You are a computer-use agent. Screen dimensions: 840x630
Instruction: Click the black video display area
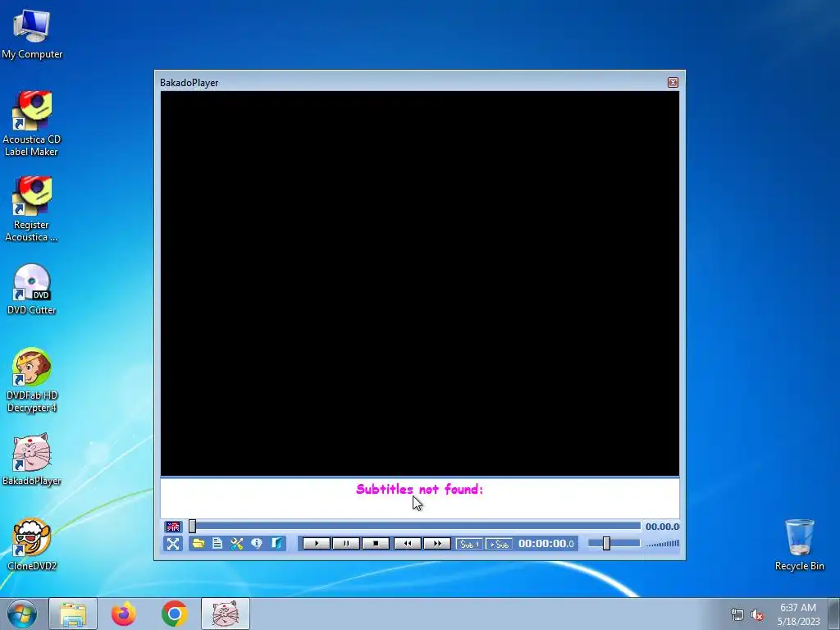pos(420,283)
